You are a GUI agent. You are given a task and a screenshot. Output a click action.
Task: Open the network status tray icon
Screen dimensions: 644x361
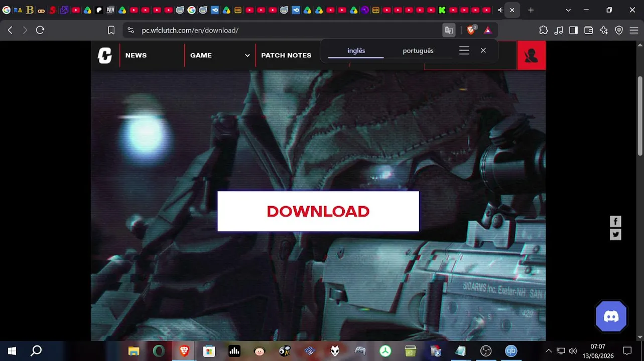click(561, 351)
